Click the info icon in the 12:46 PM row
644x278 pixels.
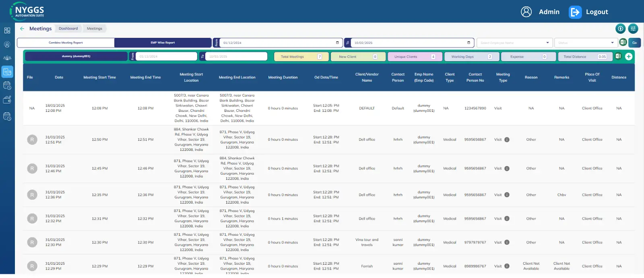507,169
